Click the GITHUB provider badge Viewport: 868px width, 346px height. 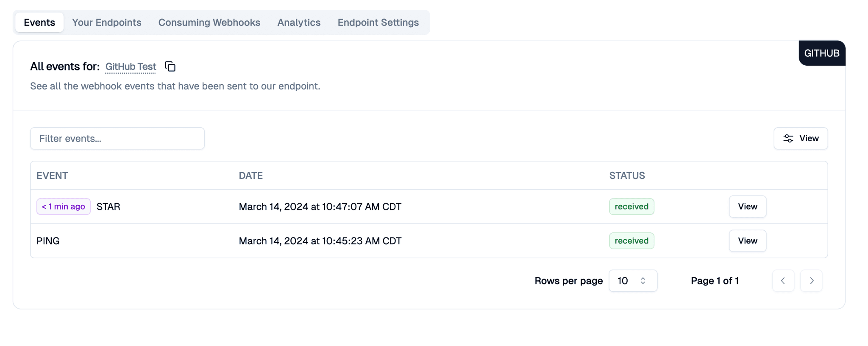coord(821,53)
